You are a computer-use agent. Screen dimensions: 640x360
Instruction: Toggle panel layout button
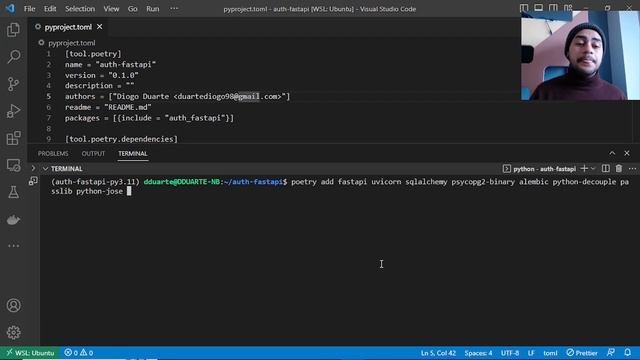tap(538, 8)
